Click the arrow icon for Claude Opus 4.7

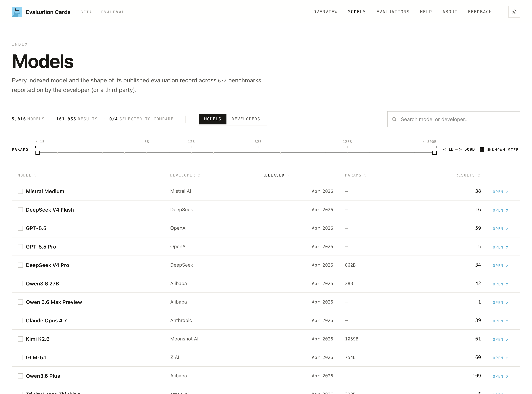click(x=507, y=321)
